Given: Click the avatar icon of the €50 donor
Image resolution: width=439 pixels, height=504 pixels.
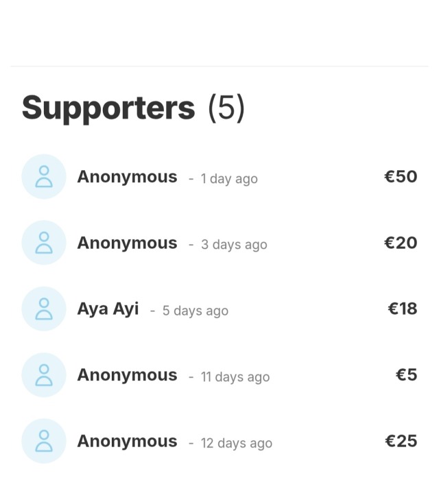Looking at the screenshot, I should tap(44, 176).
